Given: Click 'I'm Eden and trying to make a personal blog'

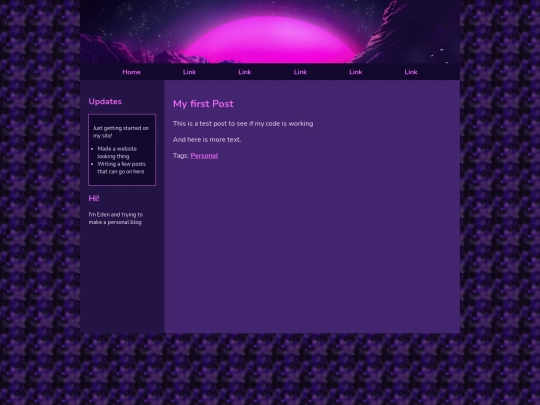Looking at the screenshot, I should pos(116,218).
